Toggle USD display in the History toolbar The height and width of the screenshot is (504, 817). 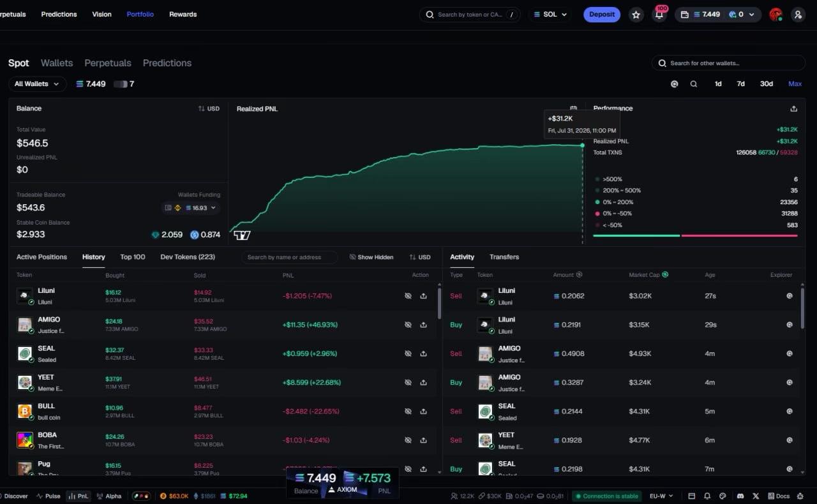420,257
